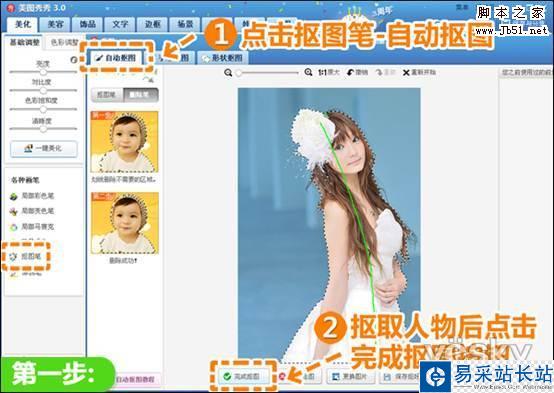Click the 美图秀秀 app logo icon
This screenshot has height=393, width=554.
11,8
